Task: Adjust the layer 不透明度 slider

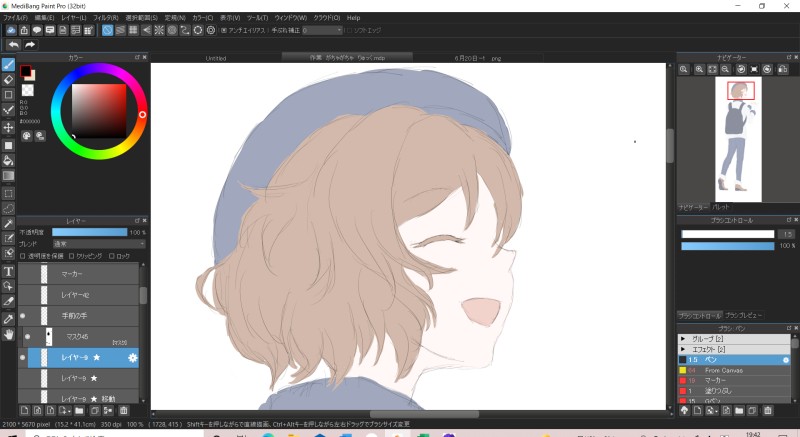Action: point(90,232)
